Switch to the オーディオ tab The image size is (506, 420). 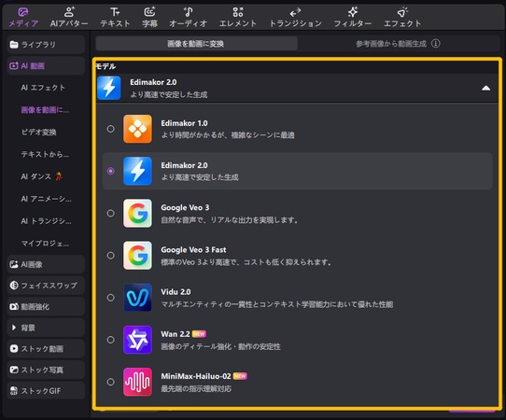(189, 18)
